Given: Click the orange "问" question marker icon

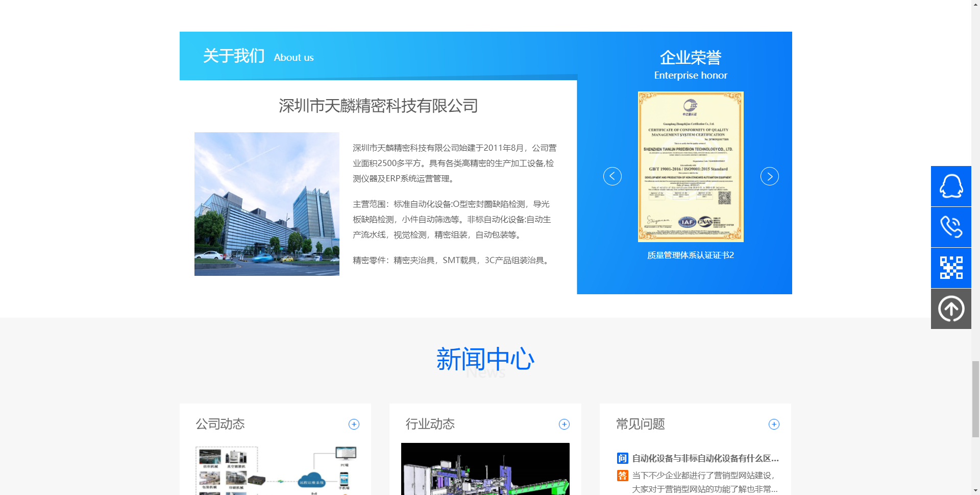Looking at the screenshot, I should tap(622, 458).
